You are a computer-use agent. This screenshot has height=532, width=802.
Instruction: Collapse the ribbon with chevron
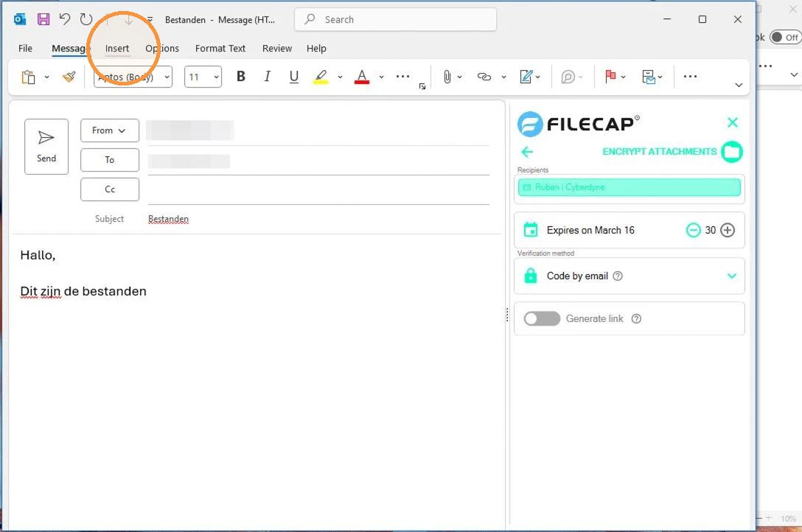point(739,85)
